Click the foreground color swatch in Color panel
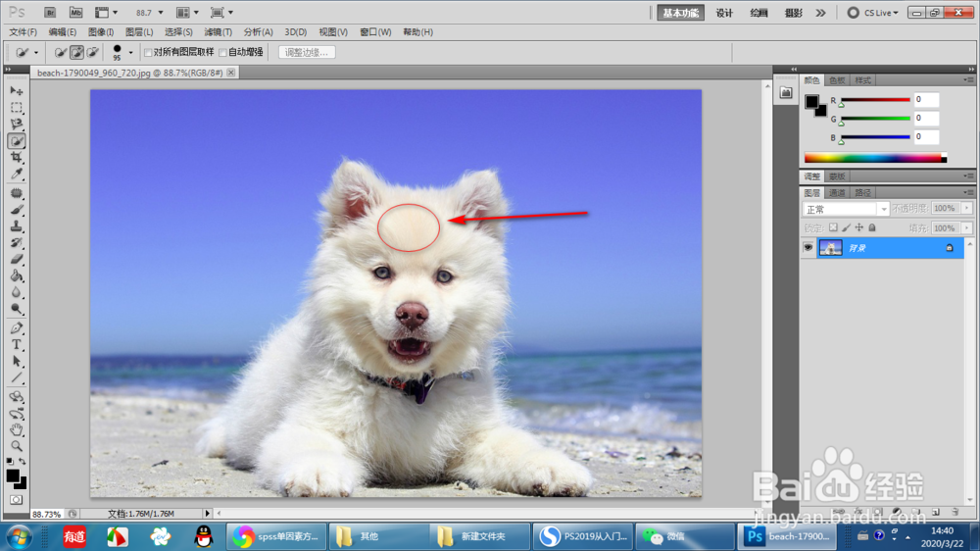This screenshot has height=551, width=980. pos(811,101)
